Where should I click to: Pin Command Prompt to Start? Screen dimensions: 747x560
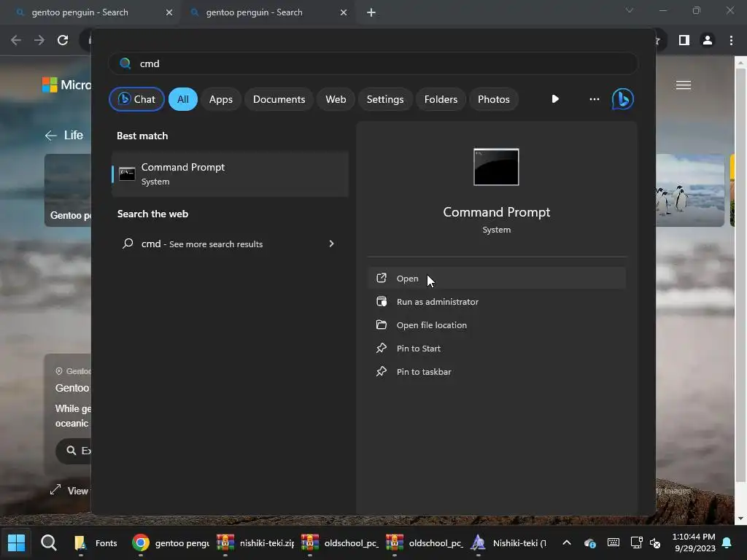[x=496, y=348]
